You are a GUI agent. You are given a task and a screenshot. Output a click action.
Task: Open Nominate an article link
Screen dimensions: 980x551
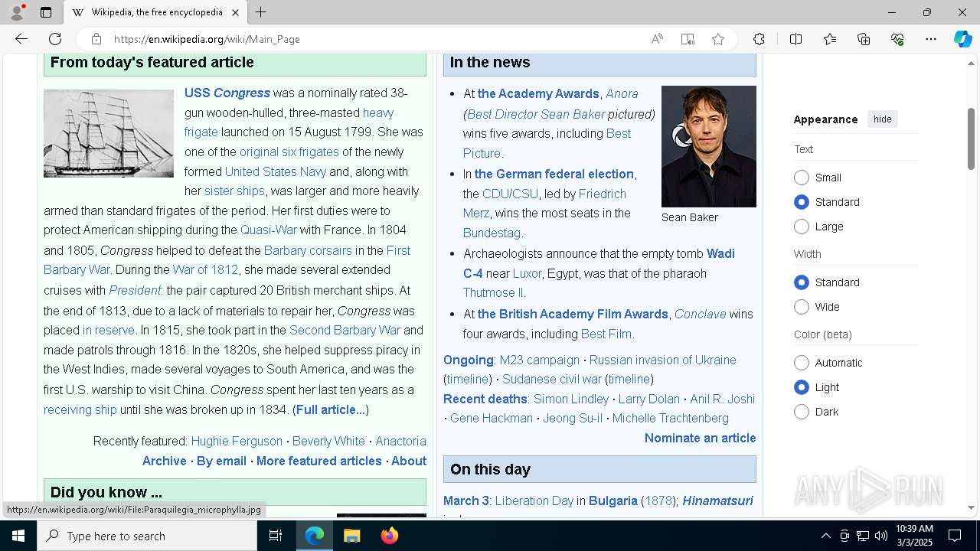tap(701, 438)
